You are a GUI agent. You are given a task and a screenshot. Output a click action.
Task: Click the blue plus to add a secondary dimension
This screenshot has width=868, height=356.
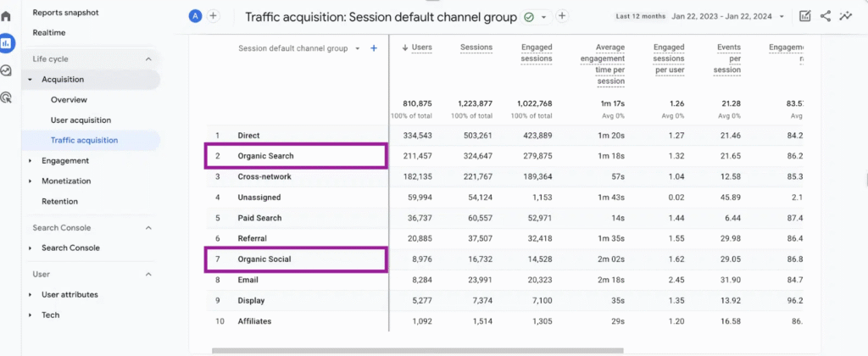click(374, 48)
